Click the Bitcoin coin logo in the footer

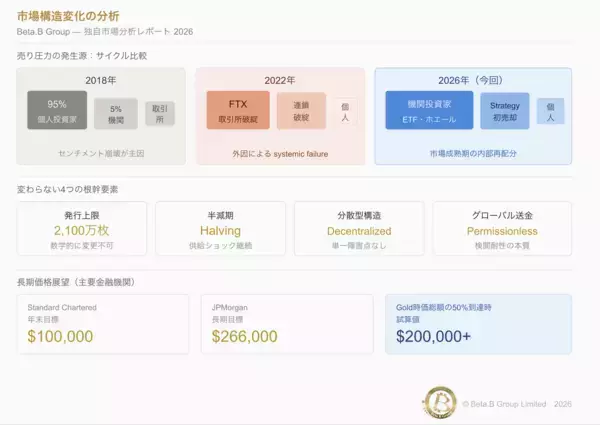(x=440, y=402)
